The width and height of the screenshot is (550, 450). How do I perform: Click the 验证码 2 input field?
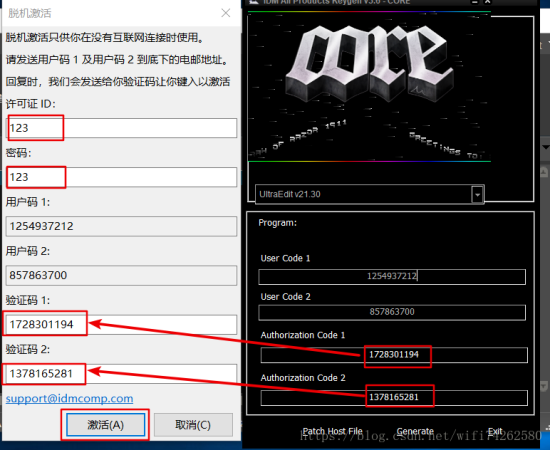tap(121, 374)
